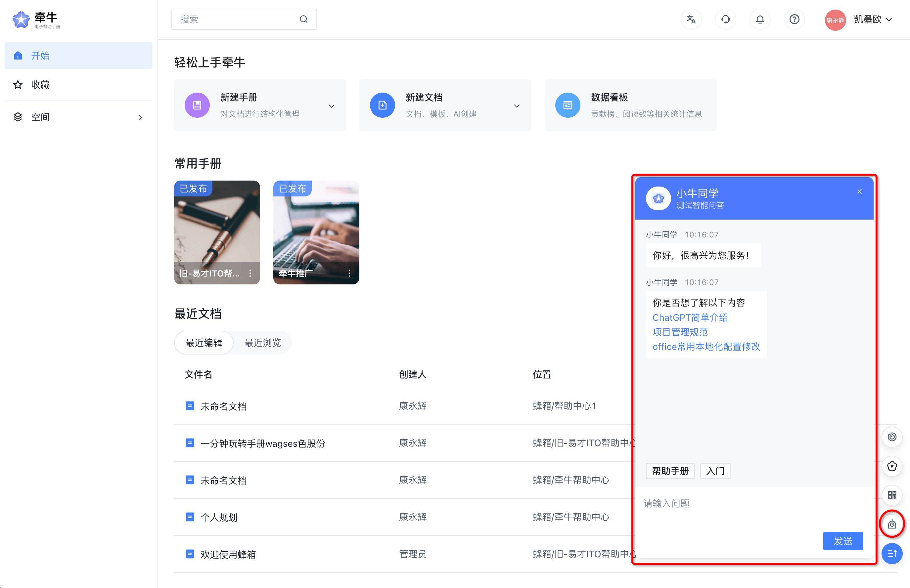Click the 发送 button in chat

(842, 541)
